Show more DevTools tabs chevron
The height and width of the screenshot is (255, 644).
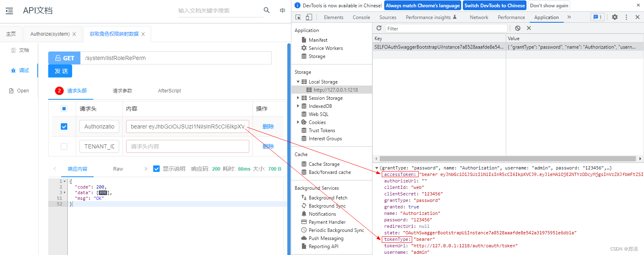(569, 17)
